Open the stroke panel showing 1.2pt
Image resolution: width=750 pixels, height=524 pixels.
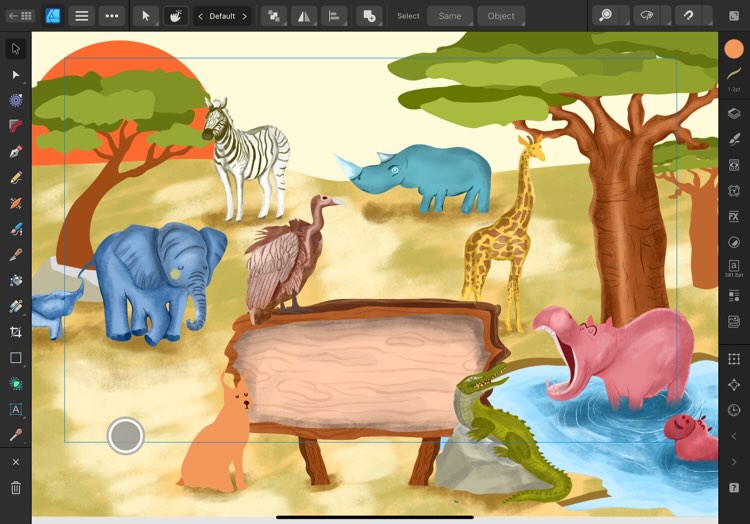(734, 78)
